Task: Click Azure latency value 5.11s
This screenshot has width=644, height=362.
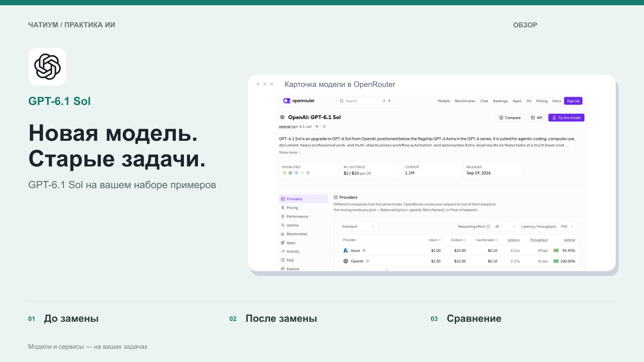Action: tap(515, 251)
